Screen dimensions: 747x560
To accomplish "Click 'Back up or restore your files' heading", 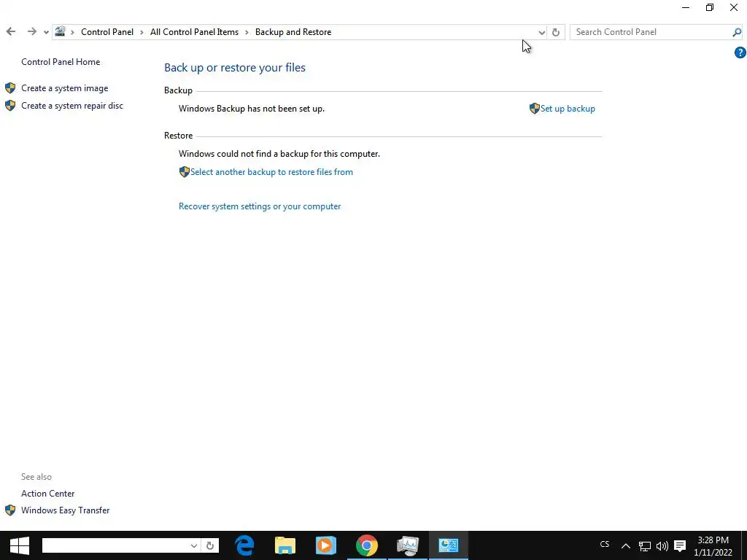I will click(x=235, y=68).
